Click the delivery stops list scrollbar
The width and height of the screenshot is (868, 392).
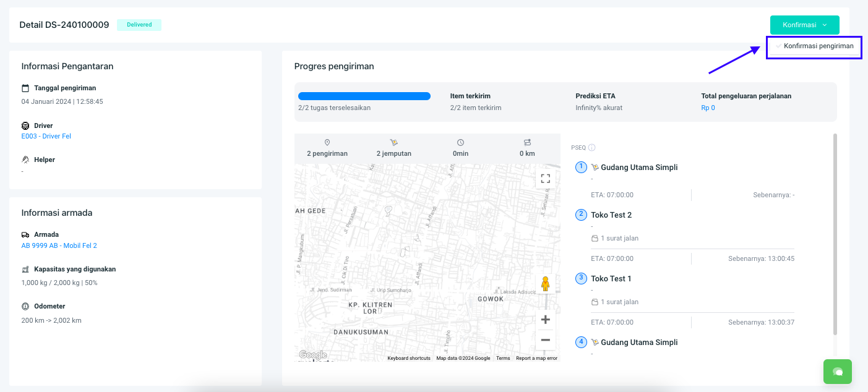835,235
